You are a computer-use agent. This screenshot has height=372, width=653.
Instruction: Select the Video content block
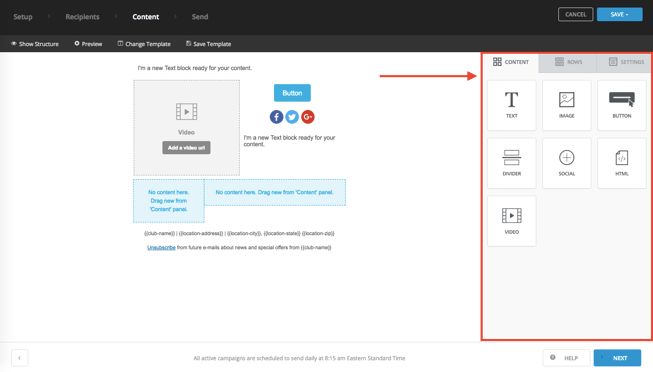(x=511, y=221)
